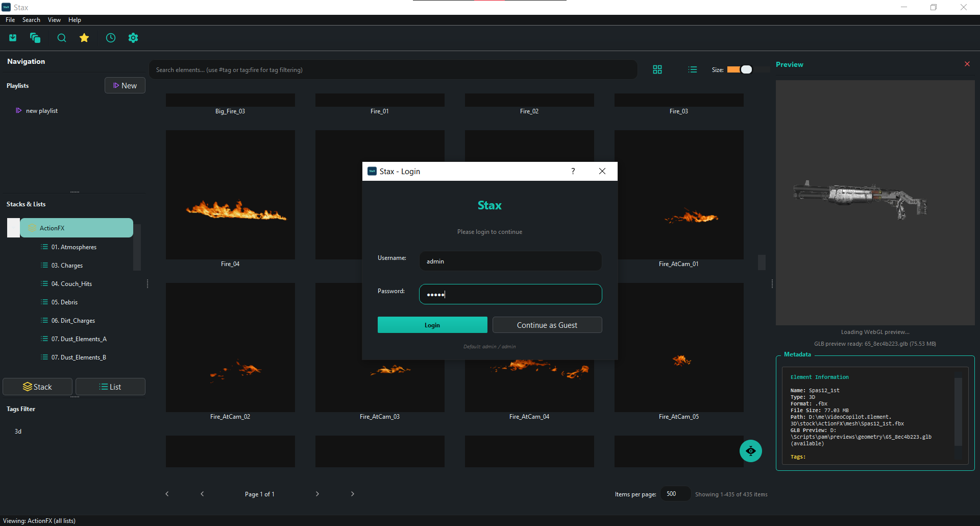The width and height of the screenshot is (980, 526).
Task: Click the Stax home icon in toolbar
Action: point(13,38)
